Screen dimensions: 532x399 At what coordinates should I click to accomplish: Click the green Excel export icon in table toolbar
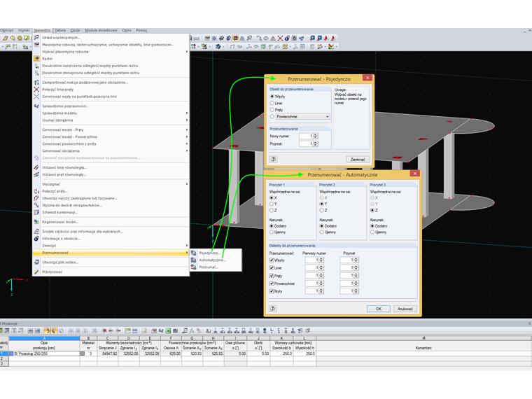point(168,330)
